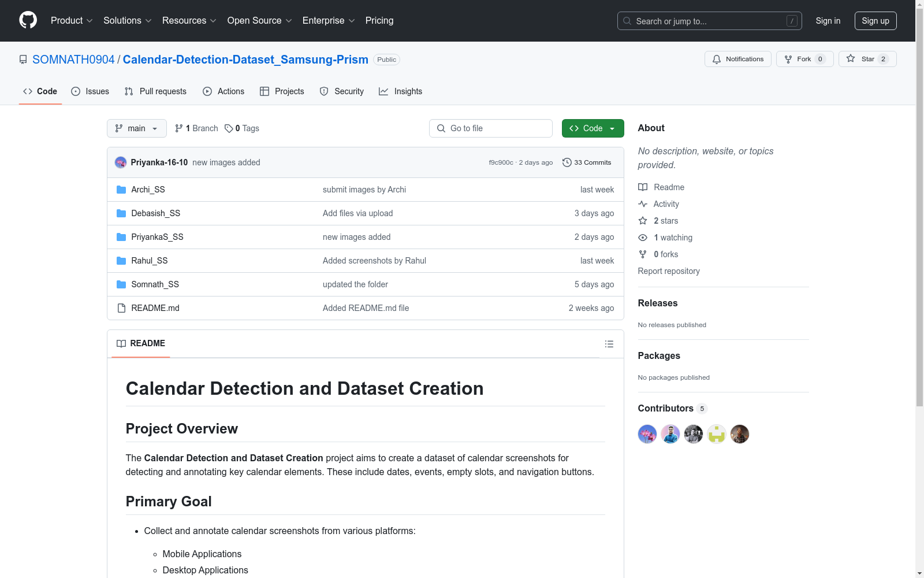Screen dimensions: 924x578
Task: Open commit hash f9c900c
Action: (501, 162)
